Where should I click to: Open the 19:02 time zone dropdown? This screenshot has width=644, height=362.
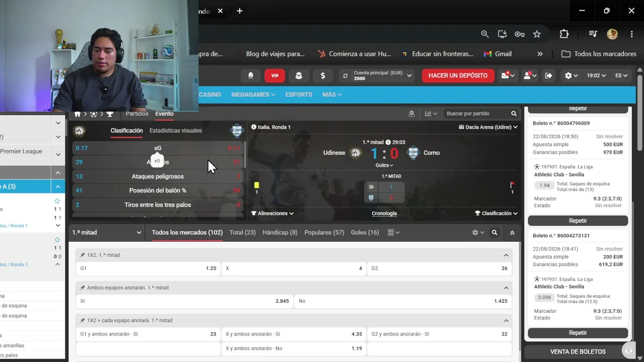[x=596, y=75]
